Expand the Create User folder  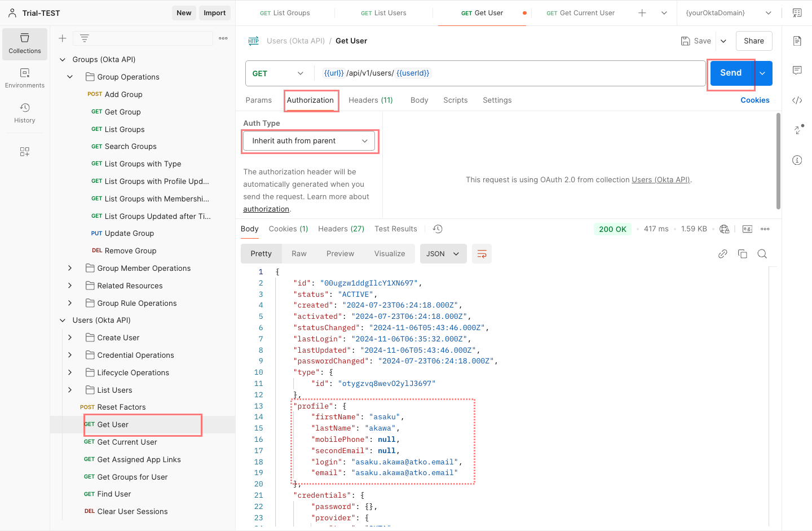coord(70,337)
